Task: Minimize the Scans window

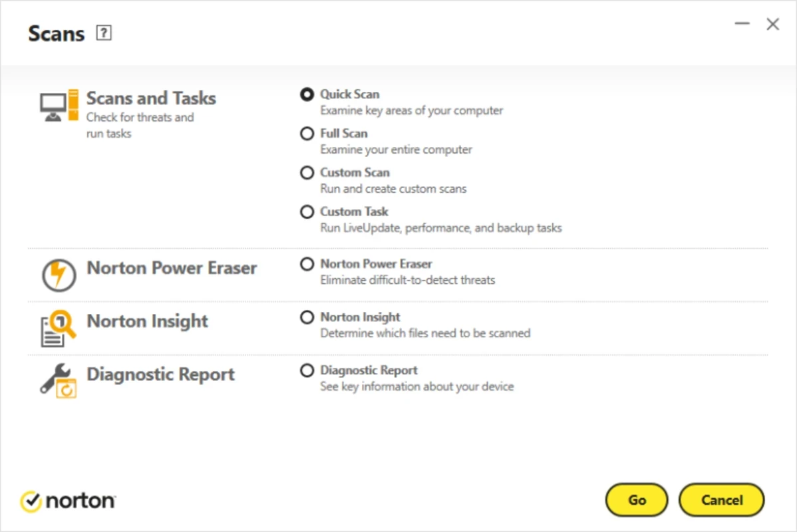Action: pyautogui.click(x=742, y=25)
